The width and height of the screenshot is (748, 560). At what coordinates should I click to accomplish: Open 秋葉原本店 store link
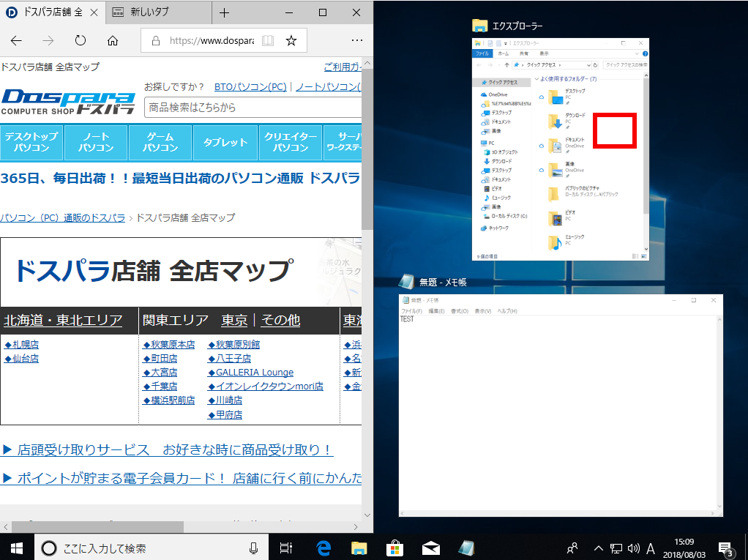[x=169, y=344]
